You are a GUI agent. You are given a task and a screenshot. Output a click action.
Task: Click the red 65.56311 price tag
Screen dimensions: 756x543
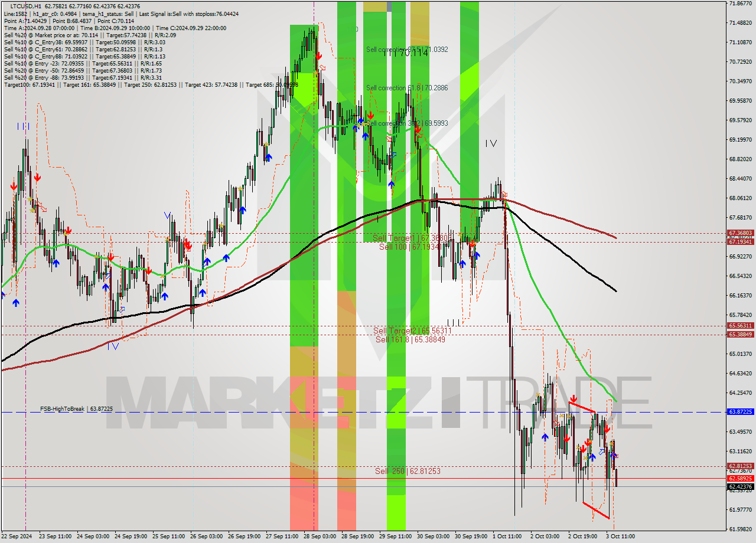coord(740,326)
